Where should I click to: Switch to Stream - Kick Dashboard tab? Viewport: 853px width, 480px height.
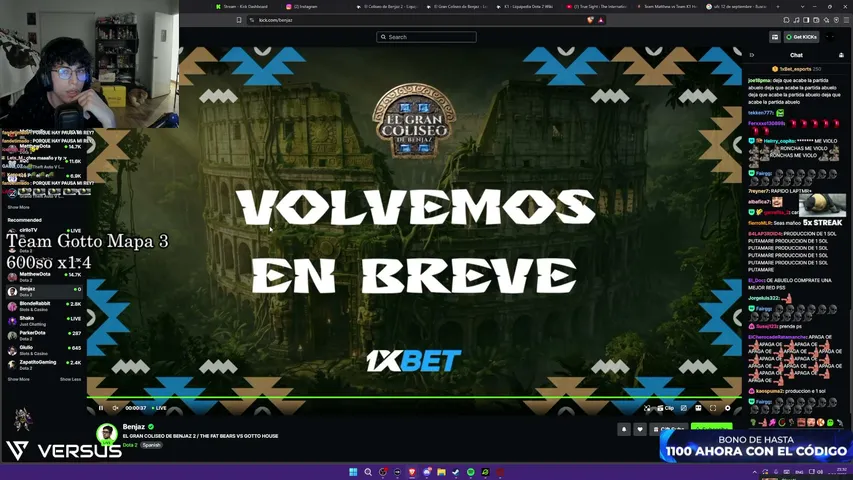pos(242,7)
